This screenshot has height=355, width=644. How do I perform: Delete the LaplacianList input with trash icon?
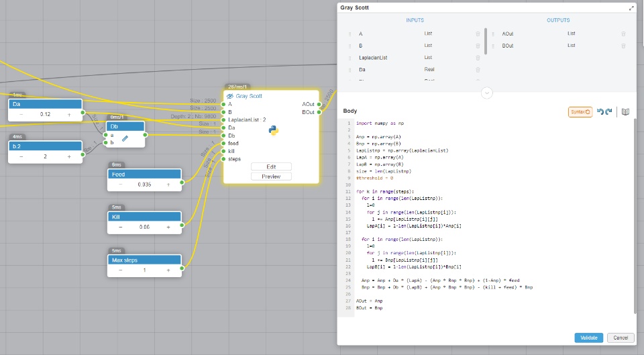pyautogui.click(x=478, y=58)
